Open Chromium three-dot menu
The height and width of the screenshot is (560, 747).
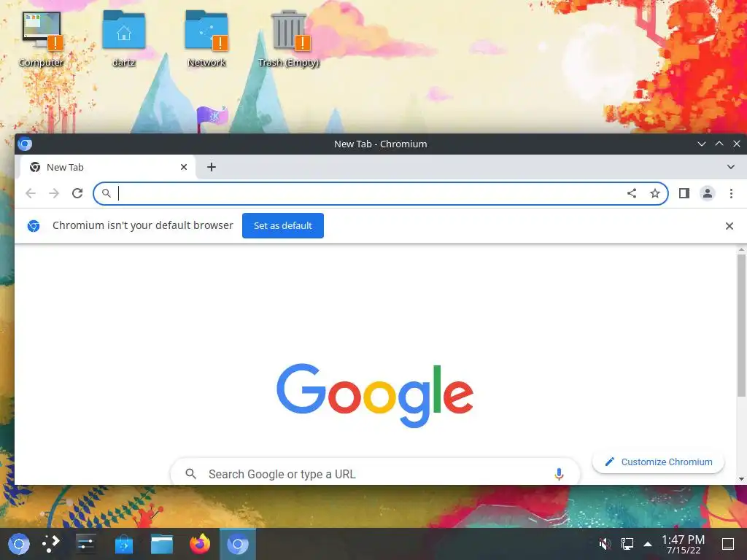click(x=731, y=193)
